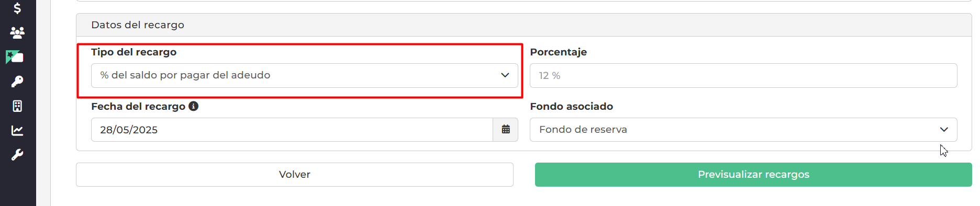Open the dollar sign finances section
980x206 pixels.
pos(17,8)
